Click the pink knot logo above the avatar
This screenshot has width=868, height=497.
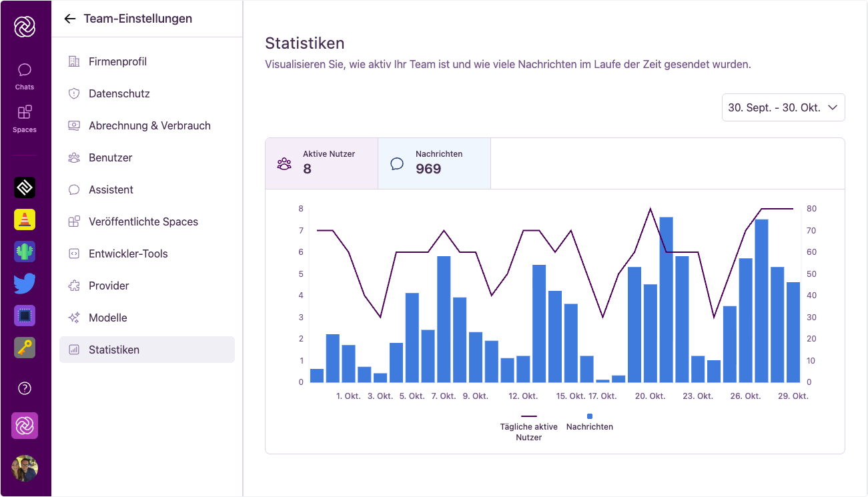coord(24,426)
